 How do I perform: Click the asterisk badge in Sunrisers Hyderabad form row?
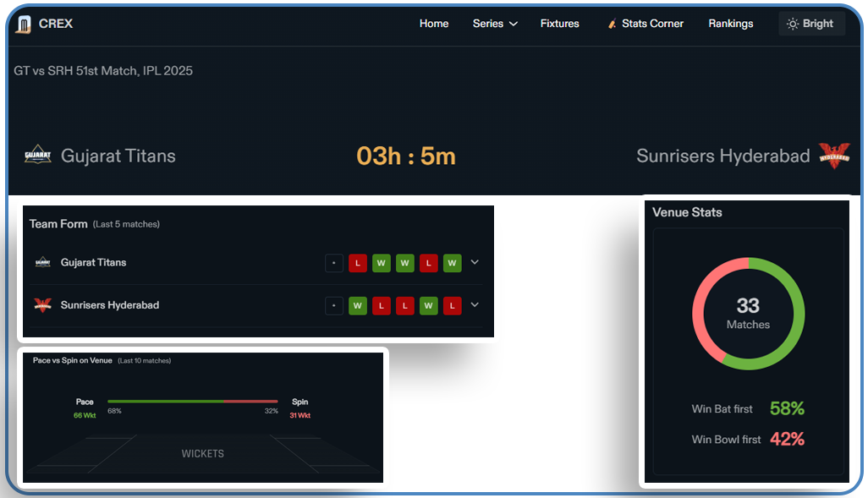click(334, 305)
